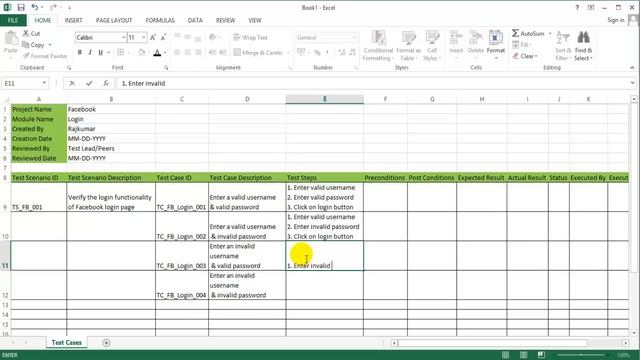
Task: Click the Insert cells icon
Action: 456,38
